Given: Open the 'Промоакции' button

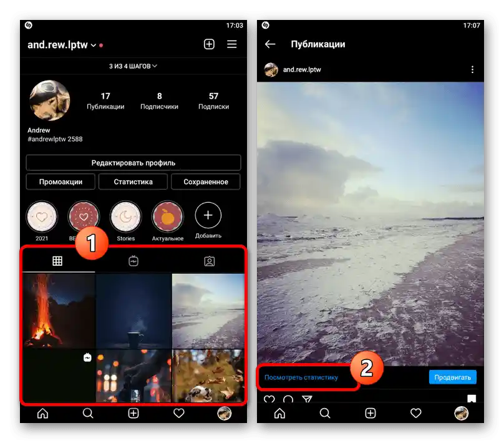Looking at the screenshot, I should point(61,182).
